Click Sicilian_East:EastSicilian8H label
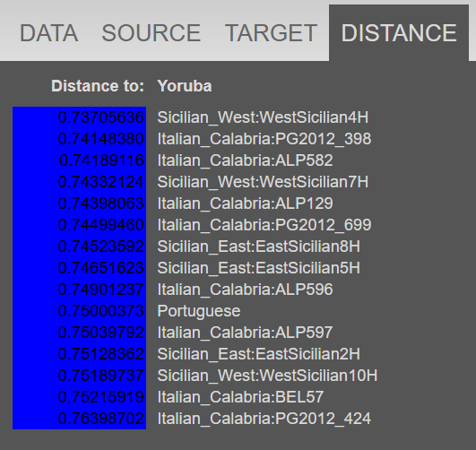The width and height of the screenshot is (476, 450). [259, 247]
